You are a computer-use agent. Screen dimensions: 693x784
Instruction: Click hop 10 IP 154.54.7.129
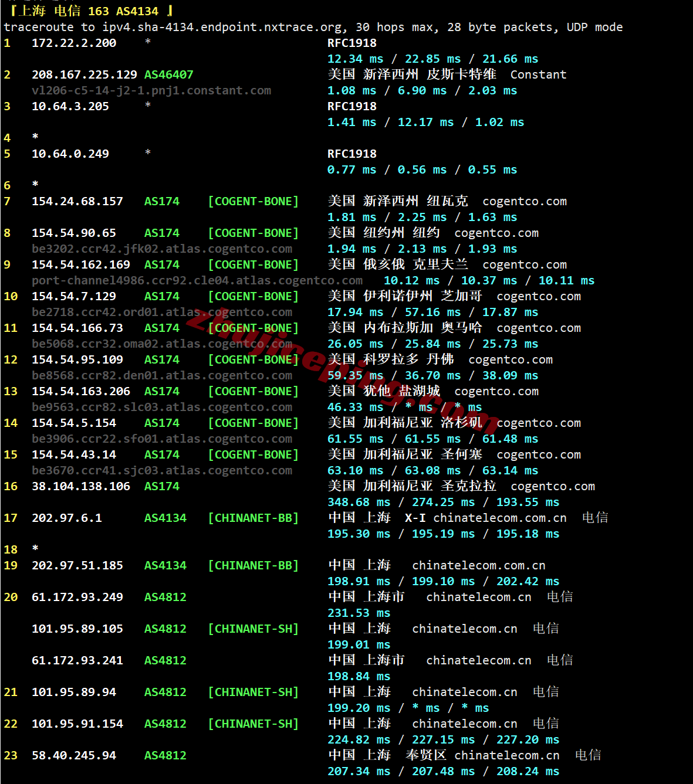(x=74, y=296)
